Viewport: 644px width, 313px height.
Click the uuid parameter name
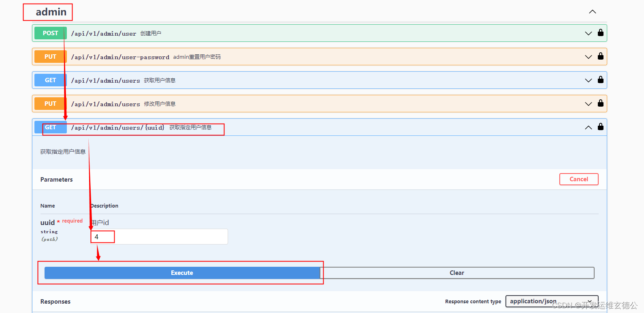point(47,223)
